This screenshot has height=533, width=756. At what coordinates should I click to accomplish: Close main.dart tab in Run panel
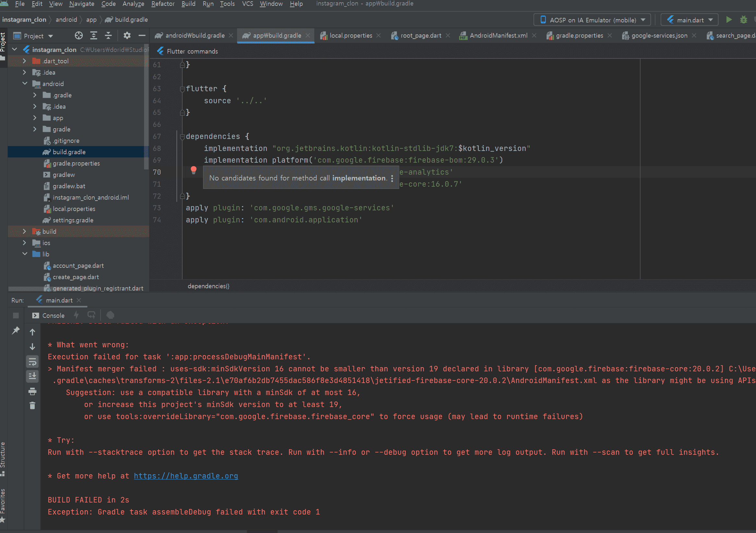coord(79,300)
